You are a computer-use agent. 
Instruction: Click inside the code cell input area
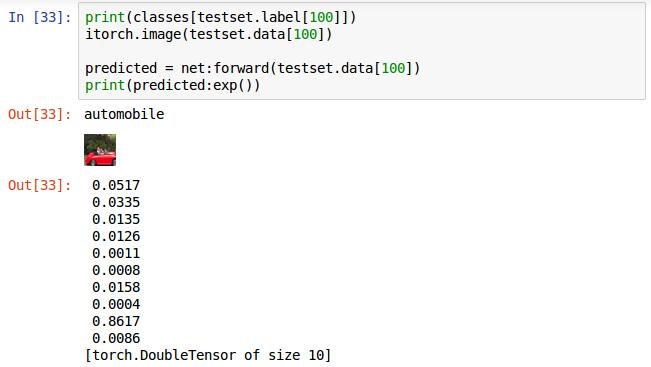point(362,51)
